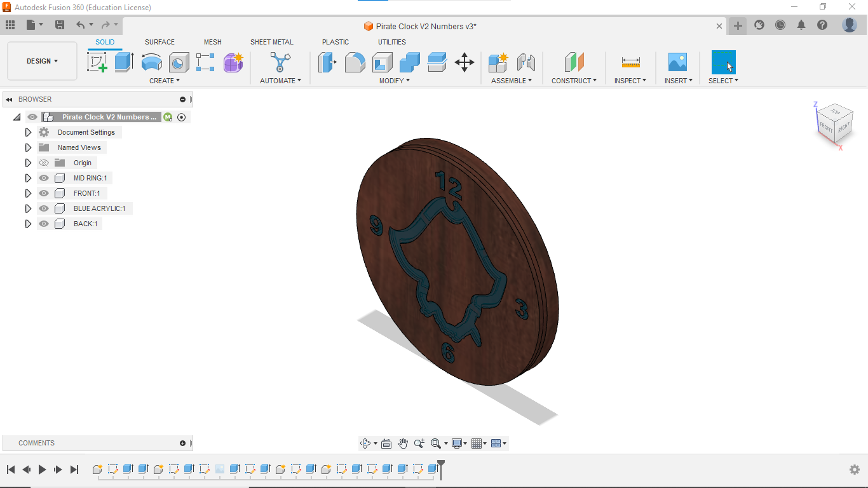Switch to the SURFACE tab
Screen dimensions: 868x488
159,42
